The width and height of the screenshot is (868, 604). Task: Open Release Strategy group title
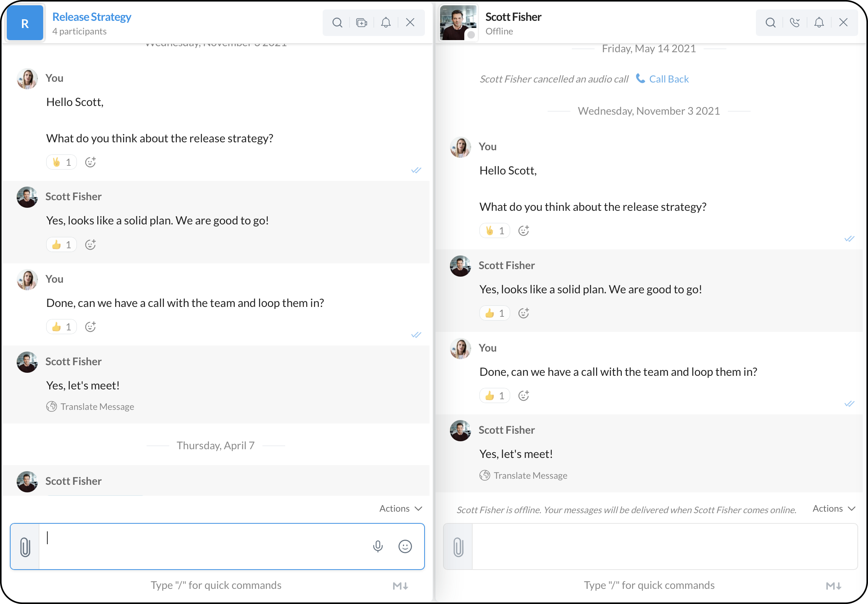pyautogui.click(x=92, y=17)
